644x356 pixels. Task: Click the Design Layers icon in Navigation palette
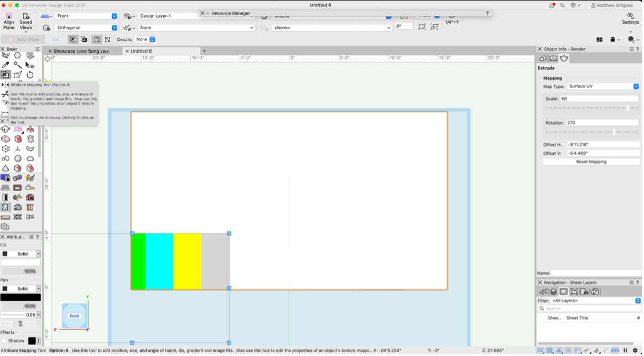click(x=553, y=292)
